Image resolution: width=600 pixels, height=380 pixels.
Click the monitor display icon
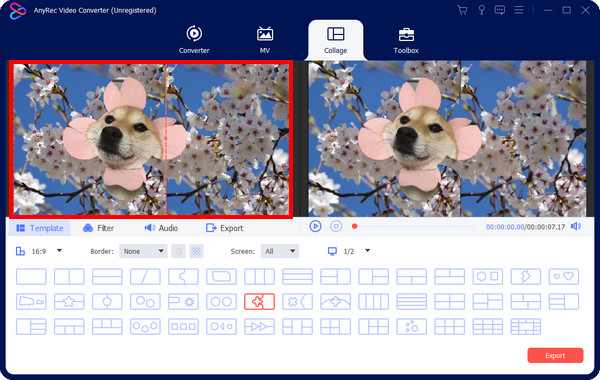(332, 251)
